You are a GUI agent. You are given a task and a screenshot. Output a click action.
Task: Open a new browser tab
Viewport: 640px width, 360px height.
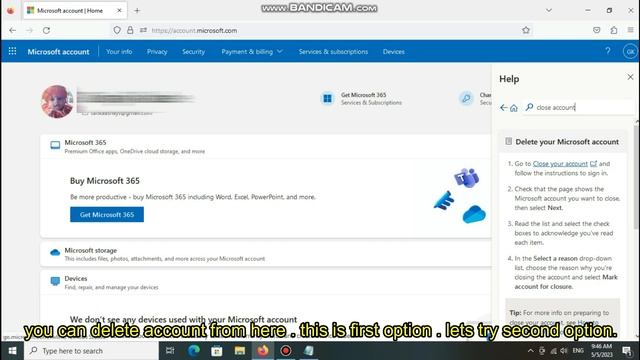pyautogui.click(x=137, y=11)
